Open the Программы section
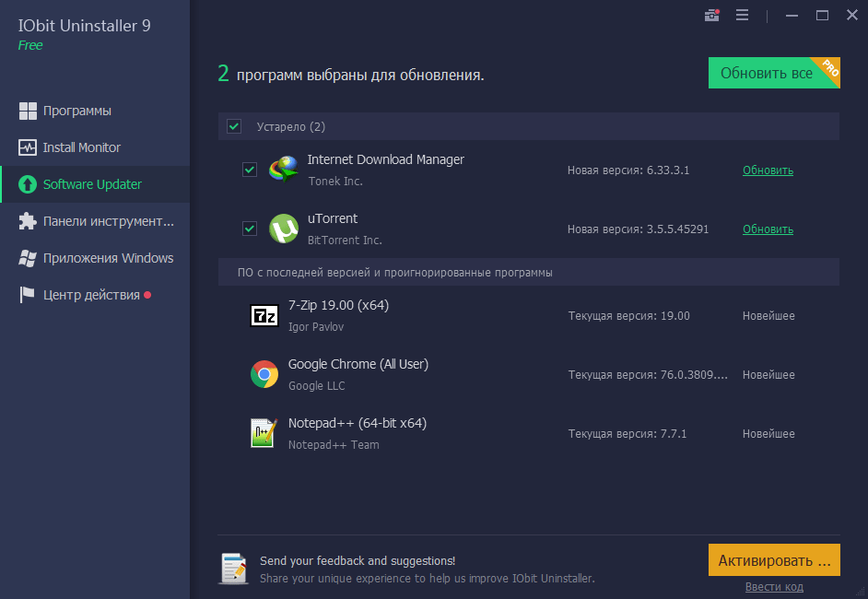 [95, 111]
